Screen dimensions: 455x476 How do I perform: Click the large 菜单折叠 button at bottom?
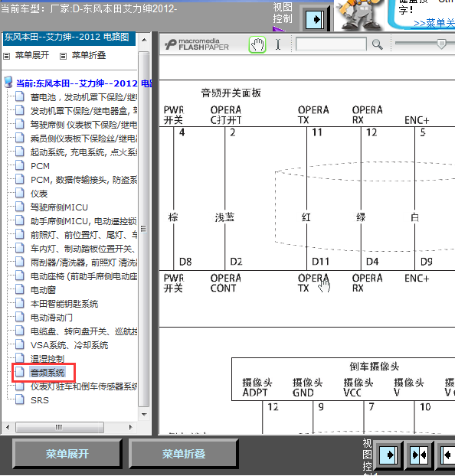coord(184,454)
